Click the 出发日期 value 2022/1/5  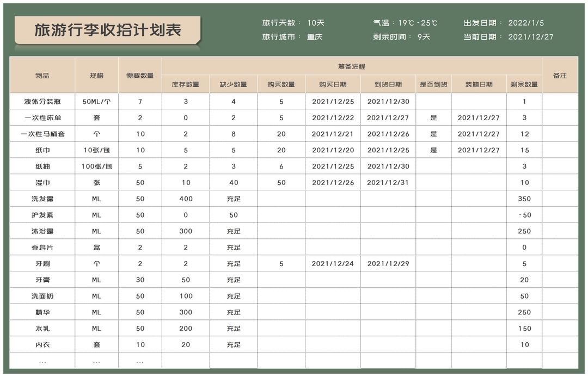point(526,23)
